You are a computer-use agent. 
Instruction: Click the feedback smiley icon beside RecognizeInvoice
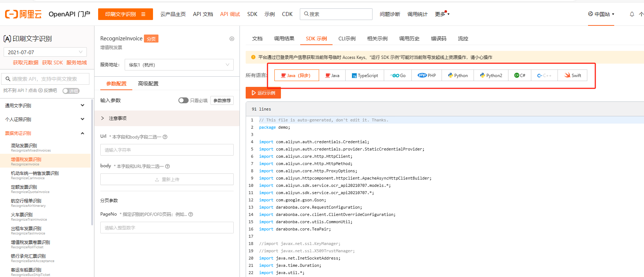[232, 39]
